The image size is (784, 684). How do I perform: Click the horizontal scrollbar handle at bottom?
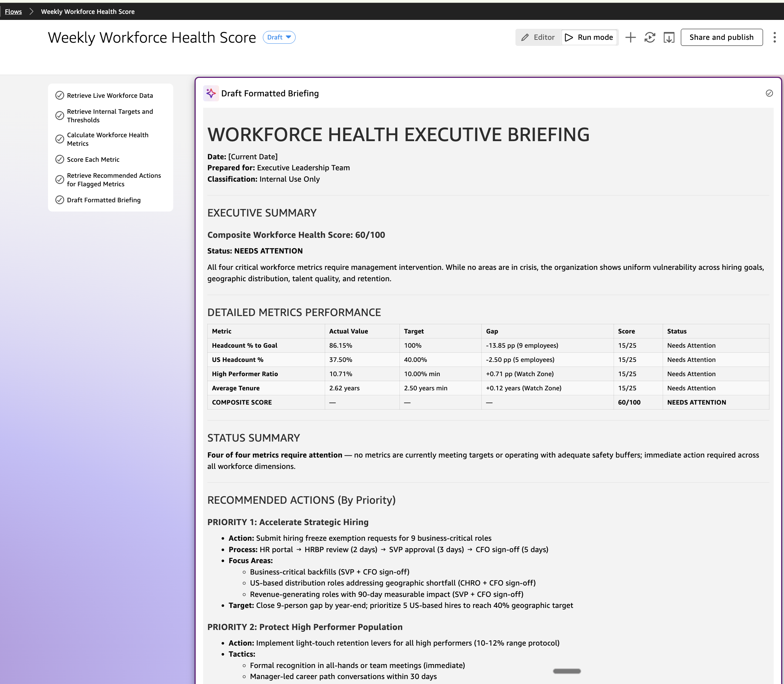(x=567, y=671)
